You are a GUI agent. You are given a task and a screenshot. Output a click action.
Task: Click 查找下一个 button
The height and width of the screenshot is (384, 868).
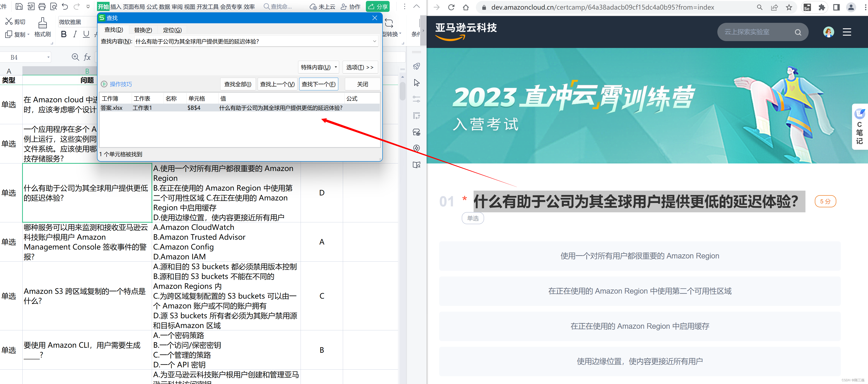[318, 84]
